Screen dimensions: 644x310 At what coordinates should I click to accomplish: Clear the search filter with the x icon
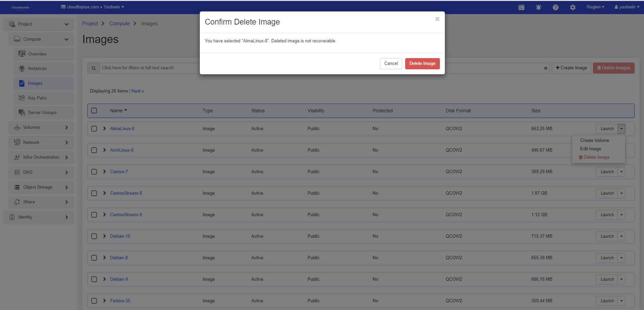pyautogui.click(x=546, y=68)
